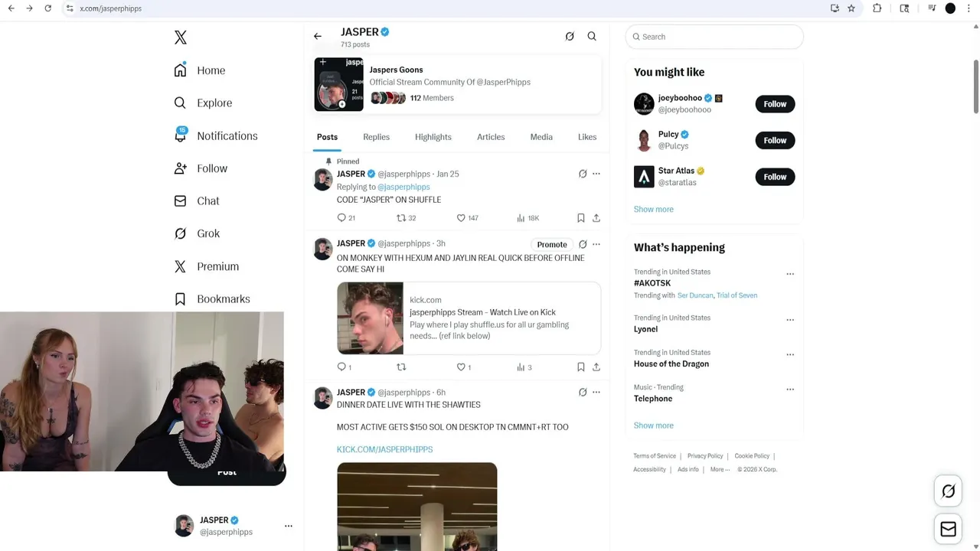Switch to the Replies tab
This screenshot has height=551, width=980.
(x=376, y=137)
